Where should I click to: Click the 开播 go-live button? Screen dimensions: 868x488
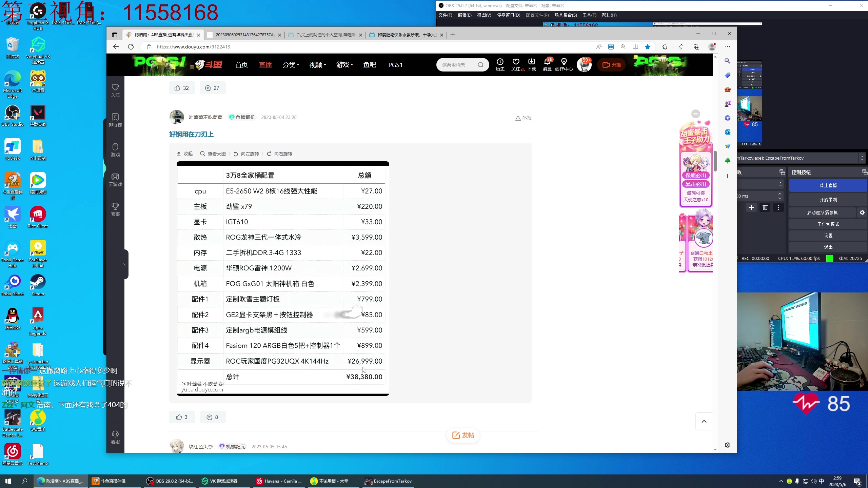tap(612, 65)
